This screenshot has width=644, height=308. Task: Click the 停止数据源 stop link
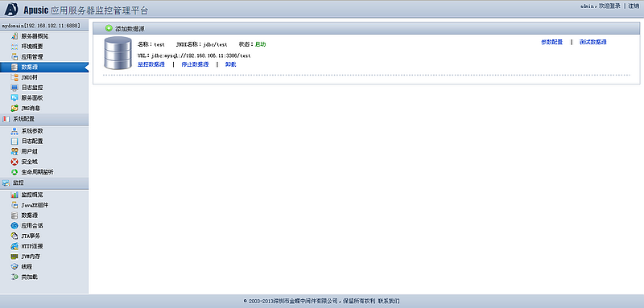pyautogui.click(x=195, y=64)
